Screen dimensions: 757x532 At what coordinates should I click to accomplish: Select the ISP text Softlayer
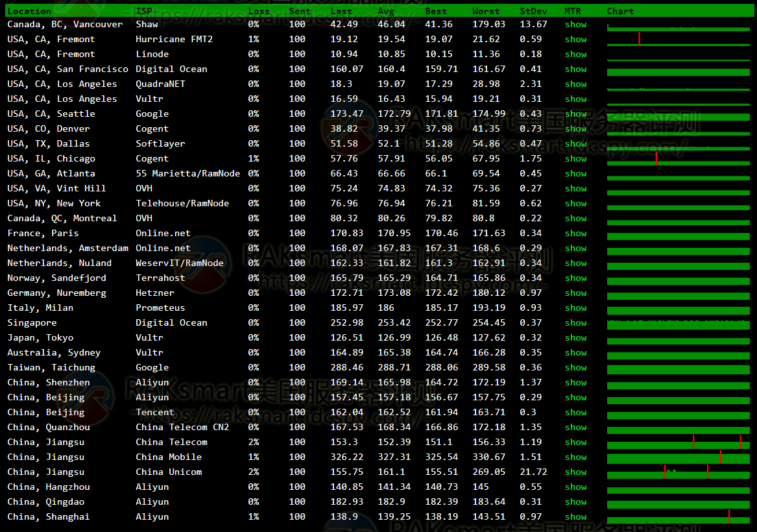tap(160, 143)
